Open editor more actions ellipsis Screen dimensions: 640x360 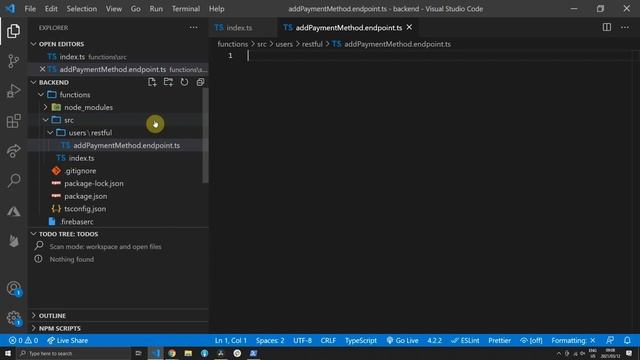point(625,27)
